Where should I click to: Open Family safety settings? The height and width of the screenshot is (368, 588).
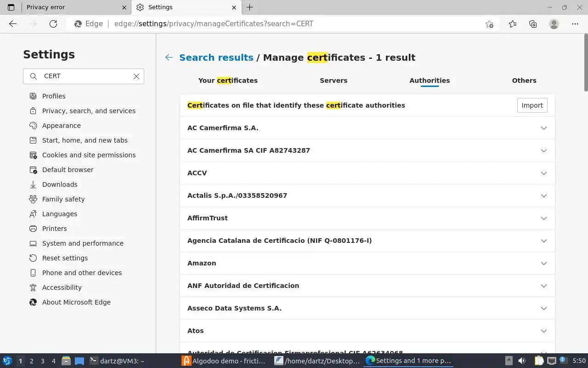click(63, 199)
